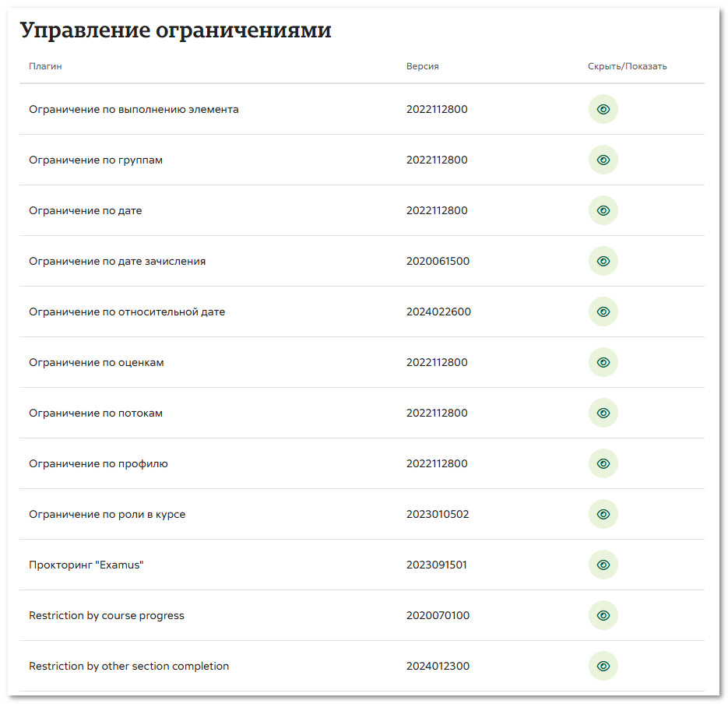The width and height of the screenshot is (728, 704).
Task: Click version value 2020070100
Action: [438, 615]
